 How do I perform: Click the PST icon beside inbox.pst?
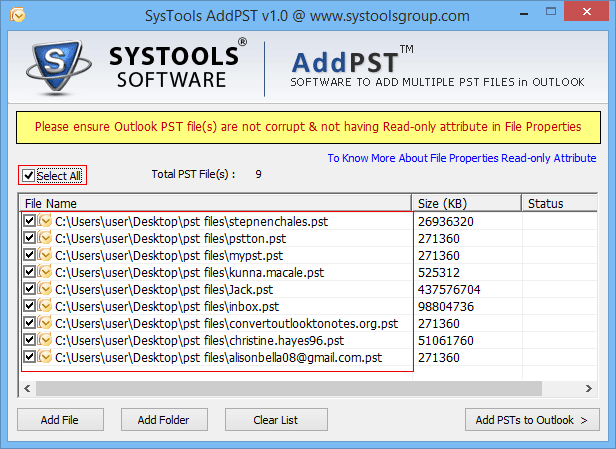pos(45,306)
